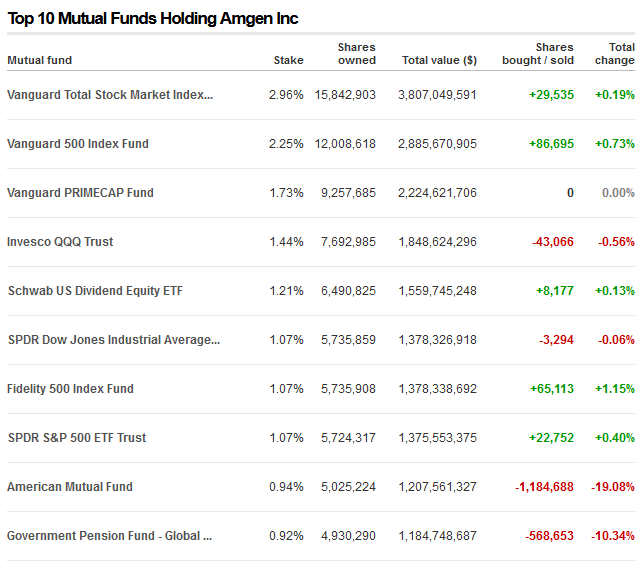The image size is (644, 572).
Task: Select the +1.15% total change value
Action: (x=615, y=389)
